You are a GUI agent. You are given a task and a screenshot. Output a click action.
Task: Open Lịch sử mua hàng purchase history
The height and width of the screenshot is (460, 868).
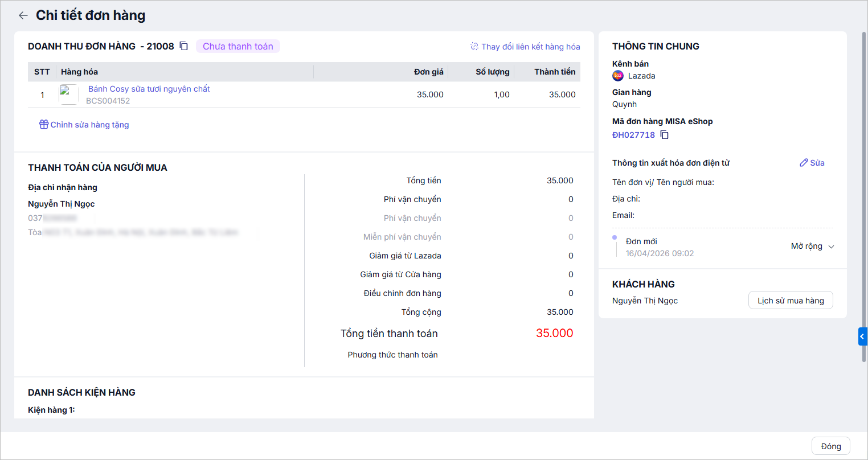[790, 301]
